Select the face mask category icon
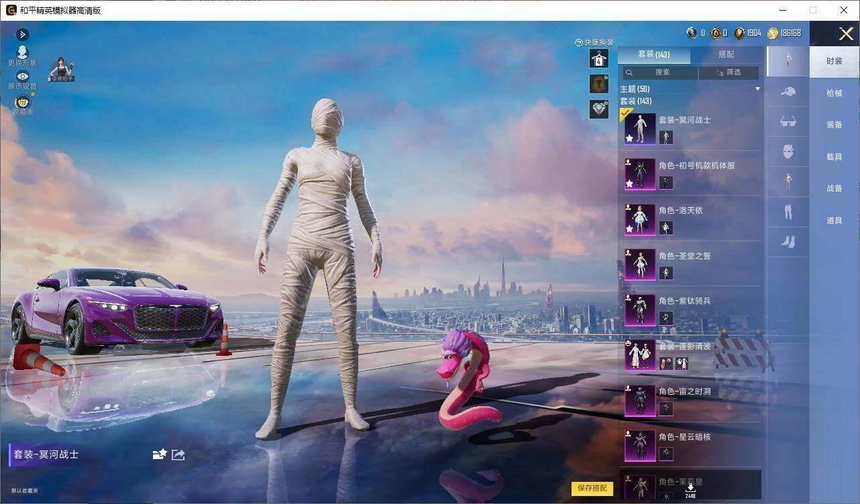 pyautogui.click(x=788, y=151)
